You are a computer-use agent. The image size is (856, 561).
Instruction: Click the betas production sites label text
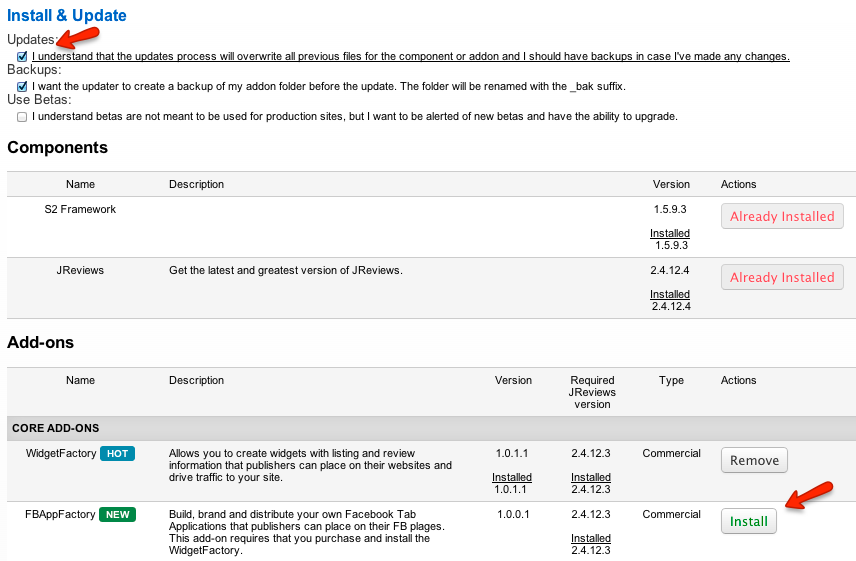pyautogui.click(x=354, y=117)
